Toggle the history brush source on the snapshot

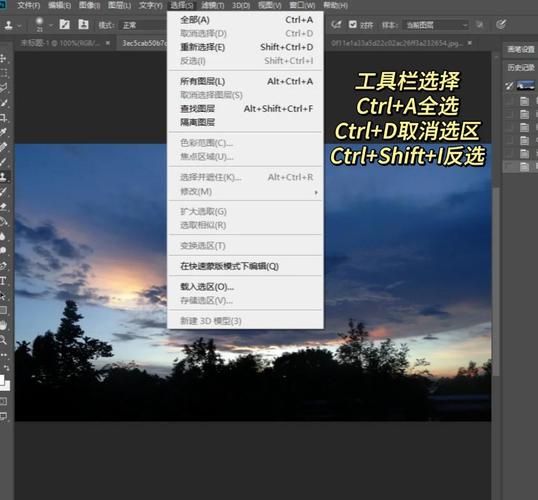click(x=510, y=85)
